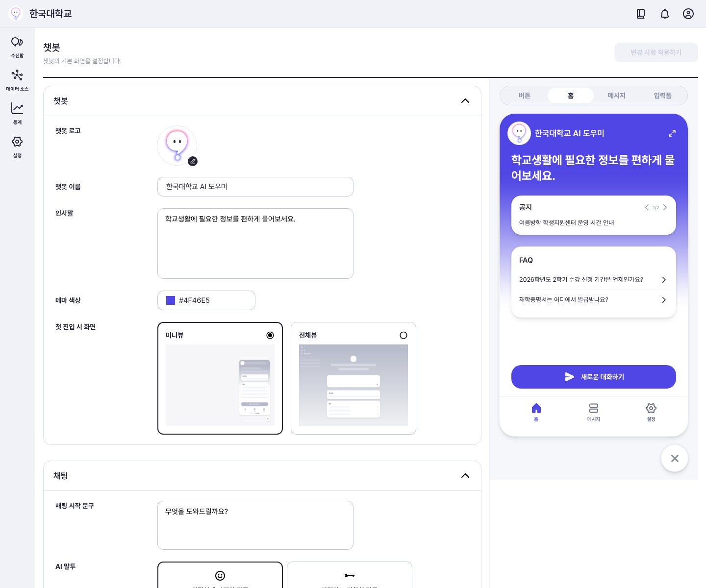Screen dimensions: 706x588
Task: Open the 2026학년도 2학기 수강 신청 FAQ item
Action: pyautogui.click(x=593, y=280)
